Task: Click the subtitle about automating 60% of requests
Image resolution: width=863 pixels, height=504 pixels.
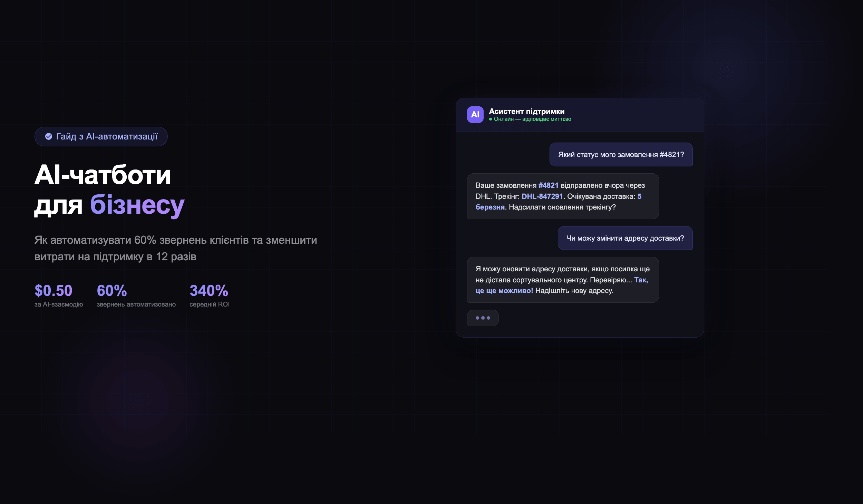Action: coord(175,248)
